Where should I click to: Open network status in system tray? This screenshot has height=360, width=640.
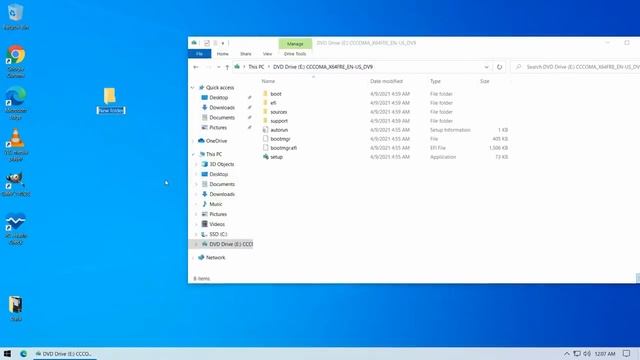577,353
